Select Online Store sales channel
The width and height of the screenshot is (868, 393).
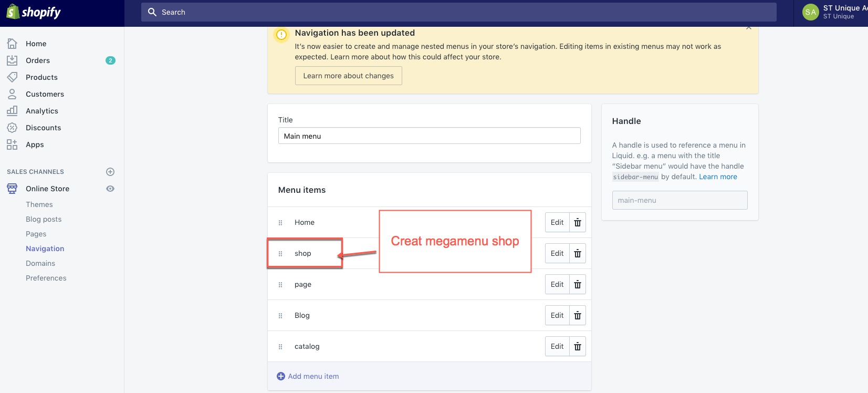pyautogui.click(x=48, y=189)
